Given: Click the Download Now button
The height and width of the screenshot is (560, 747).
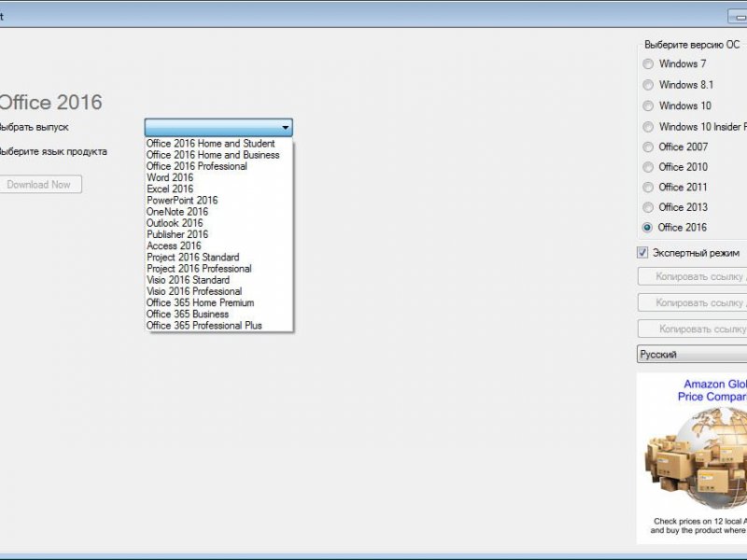Looking at the screenshot, I should [x=40, y=185].
